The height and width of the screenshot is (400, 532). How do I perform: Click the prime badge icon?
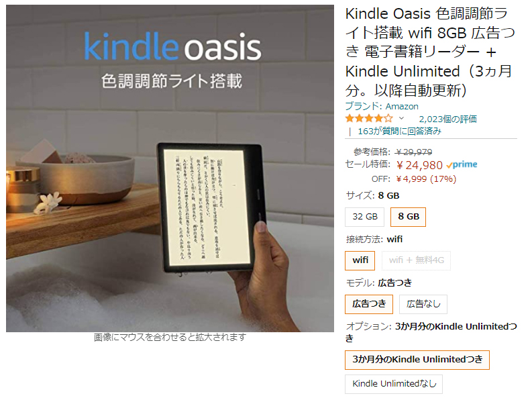click(x=462, y=164)
